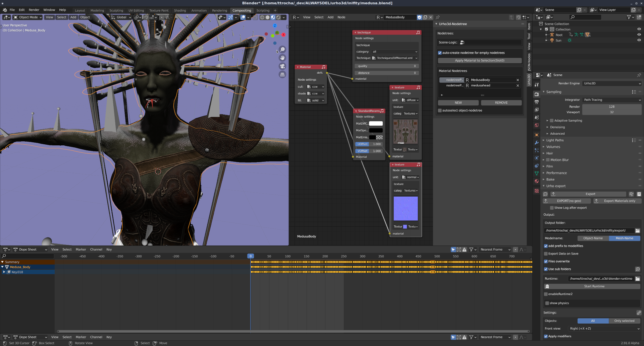Open the Render menu in top bar
The height and width of the screenshot is (346, 644).
pos(34,10)
